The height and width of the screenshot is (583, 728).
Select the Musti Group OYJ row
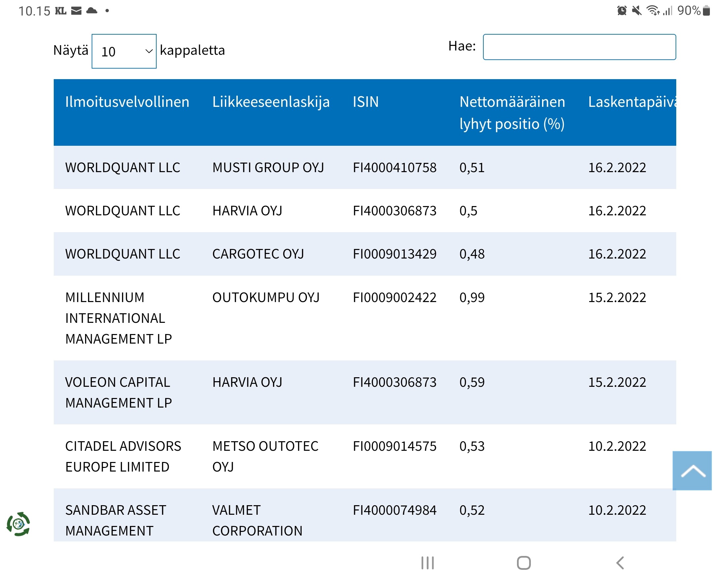[x=268, y=168]
